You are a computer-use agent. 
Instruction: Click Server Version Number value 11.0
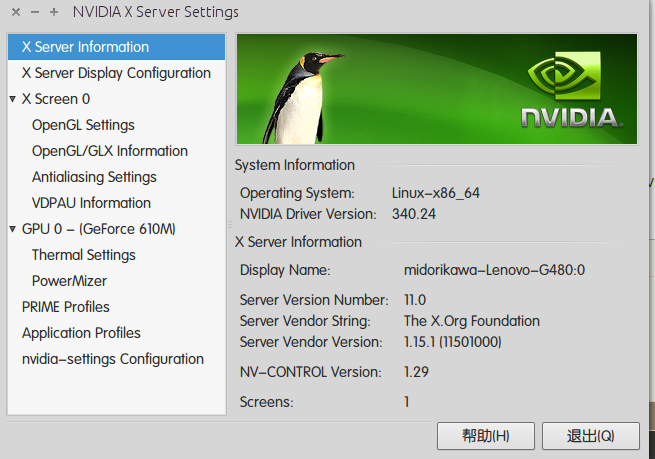click(x=415, y=300)
